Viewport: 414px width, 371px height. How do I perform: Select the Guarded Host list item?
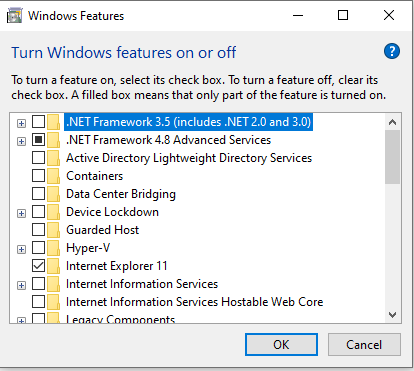102,230
